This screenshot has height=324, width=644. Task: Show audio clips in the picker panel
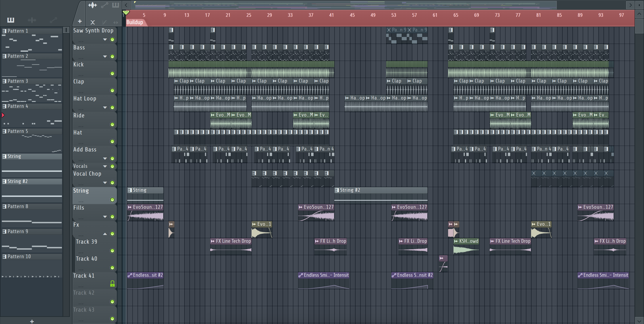[32, 20]
